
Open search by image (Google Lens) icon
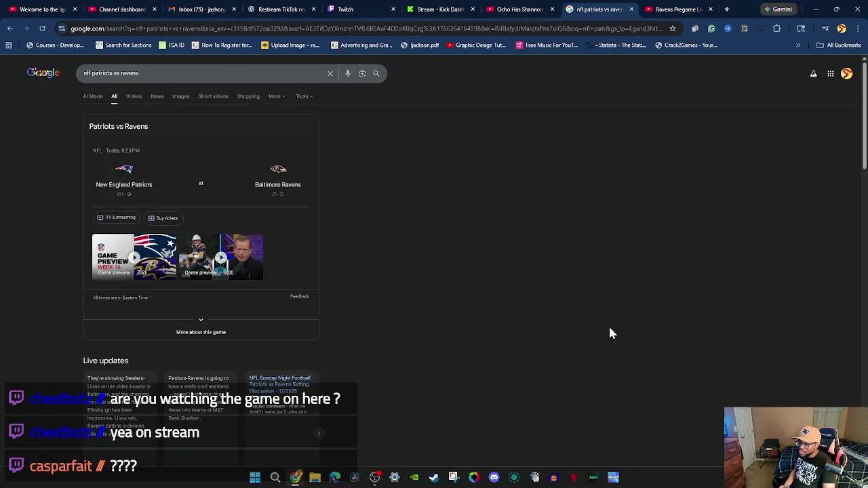(362, 73)
